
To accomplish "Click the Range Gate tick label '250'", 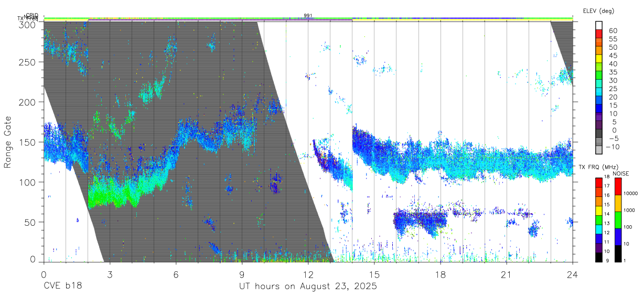I will (x=28, y=62).
